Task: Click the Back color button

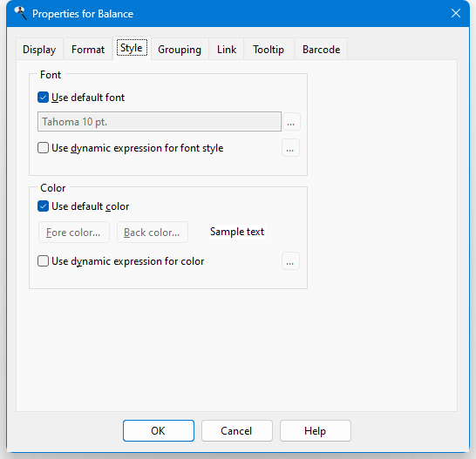Action: [153, 233]
